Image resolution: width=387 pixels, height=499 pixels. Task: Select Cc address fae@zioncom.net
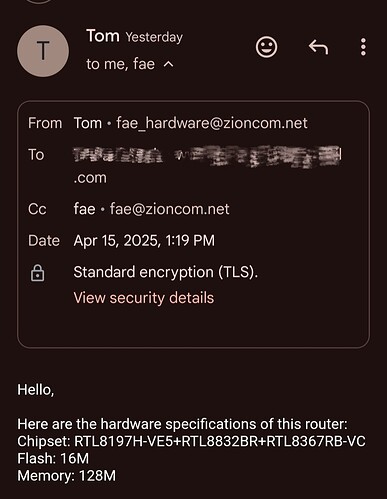coord(169,209)
